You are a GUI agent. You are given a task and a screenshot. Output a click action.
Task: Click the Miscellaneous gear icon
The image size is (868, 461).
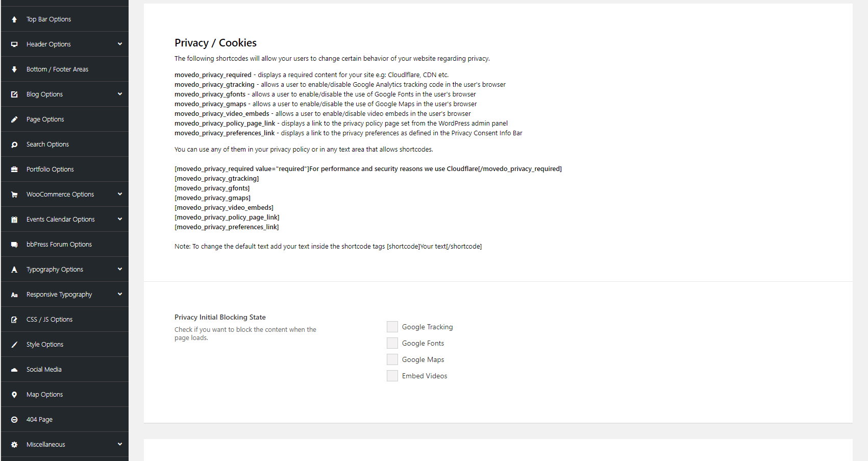[x=14, y=445]
